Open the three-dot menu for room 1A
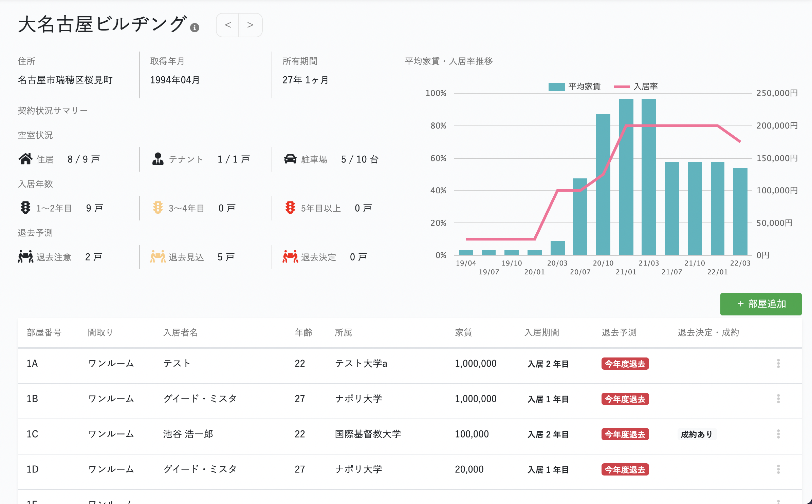Screen dimensions: 812x504 [x=778, y=364]
